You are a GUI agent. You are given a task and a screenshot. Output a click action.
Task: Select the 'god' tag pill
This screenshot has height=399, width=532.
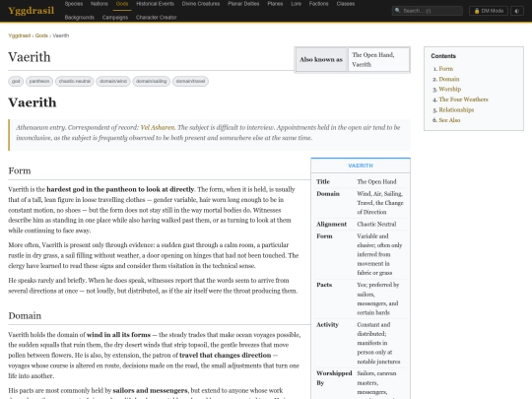(16, 81)
